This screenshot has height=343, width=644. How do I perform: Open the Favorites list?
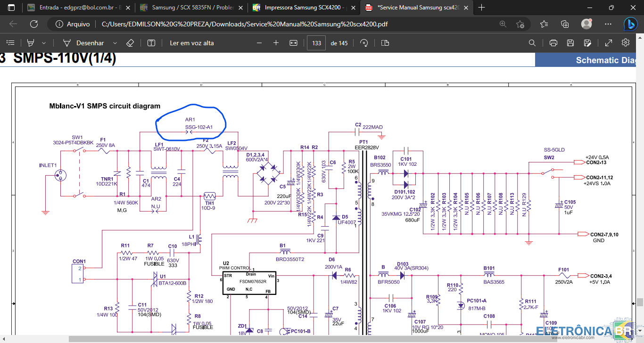click(544, 24)
